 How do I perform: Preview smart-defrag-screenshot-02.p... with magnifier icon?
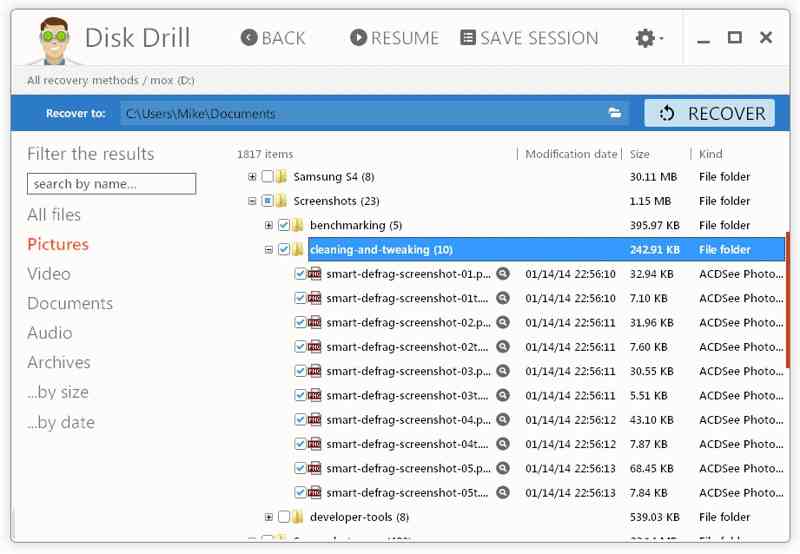pyautogui.click(x=503, y=322)
